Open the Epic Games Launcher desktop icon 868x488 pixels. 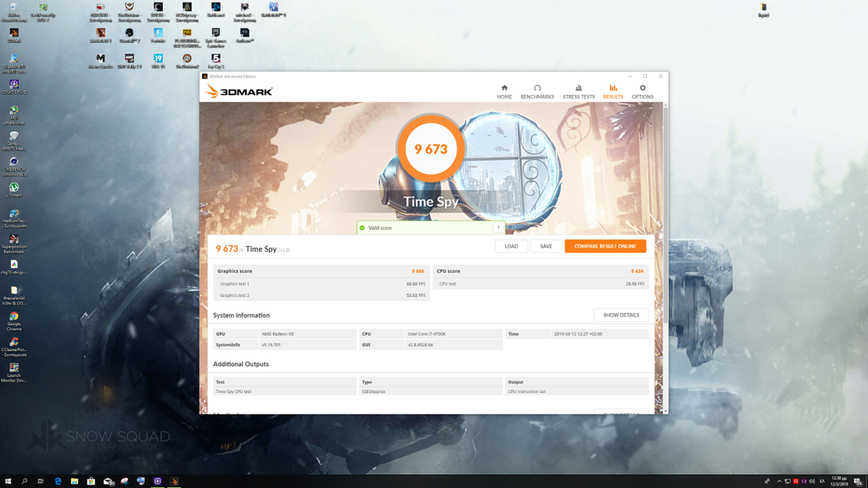pyautogui.click(x=216, y=37)
